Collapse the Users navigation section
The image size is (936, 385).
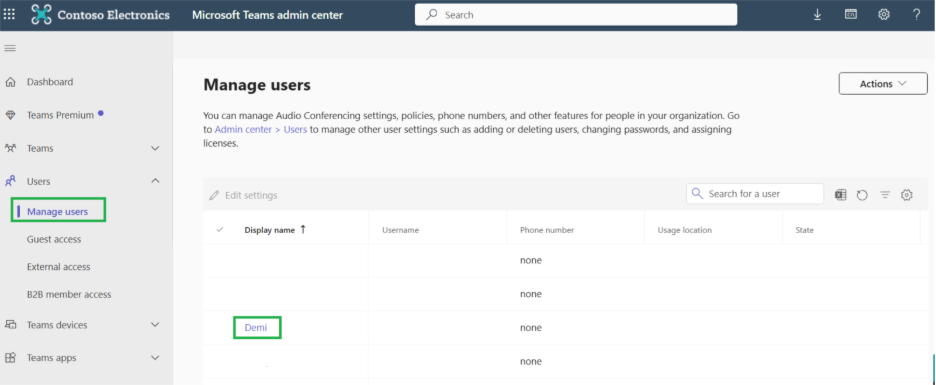point(155,181)
